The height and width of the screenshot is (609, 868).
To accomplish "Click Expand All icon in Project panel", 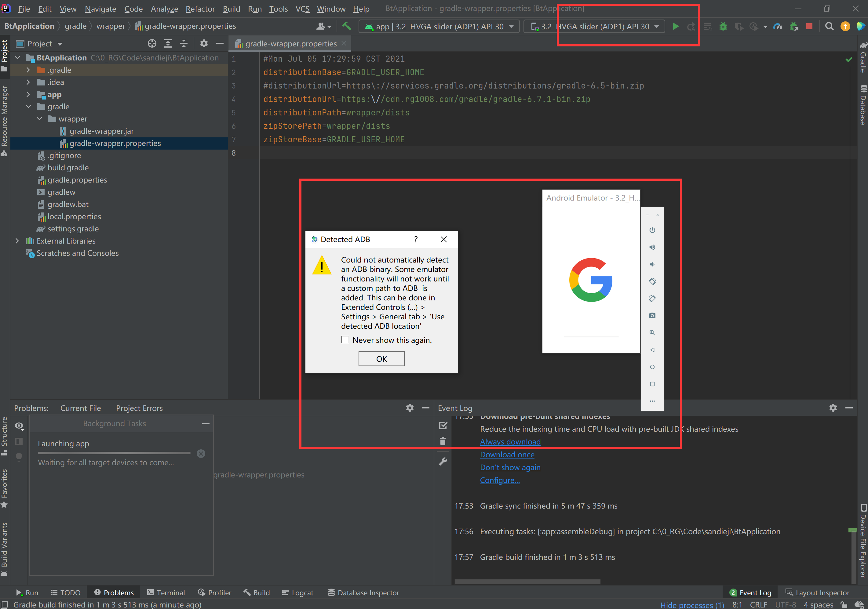I will 168,44.
